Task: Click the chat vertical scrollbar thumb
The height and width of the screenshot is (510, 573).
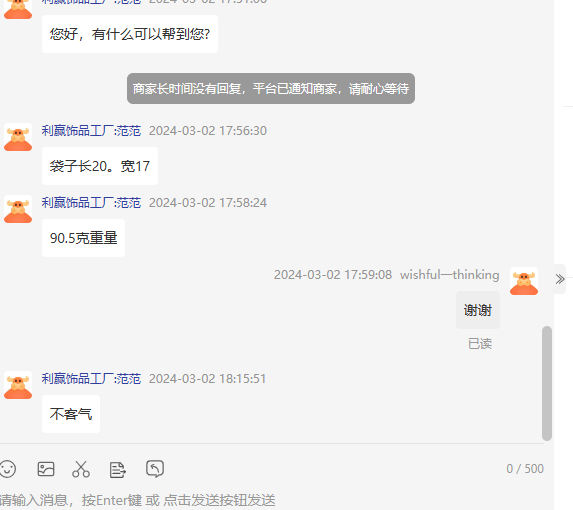Action: (547, 383)
